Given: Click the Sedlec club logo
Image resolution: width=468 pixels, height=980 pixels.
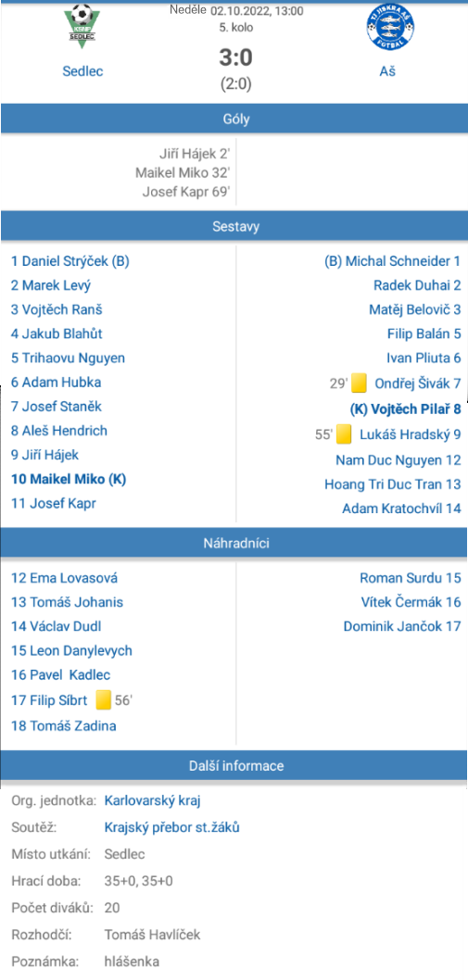Looking at the screenshot, I should 82,26.
